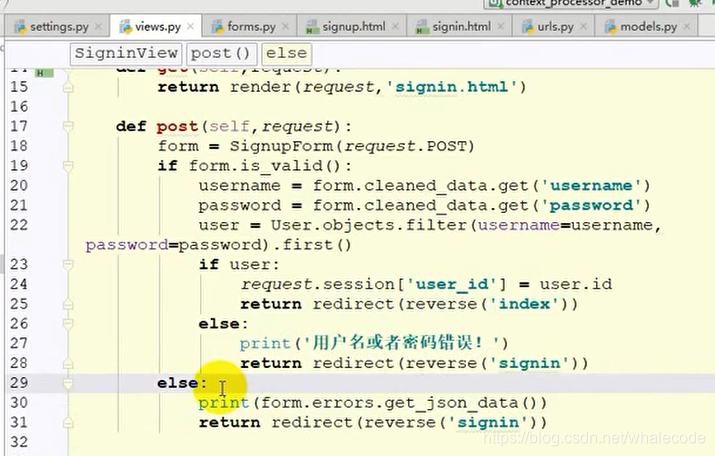The height and width of the screenshot is (456, 715).
Task: Click the 'index' string on line 25
Action: tap(524, 304)
